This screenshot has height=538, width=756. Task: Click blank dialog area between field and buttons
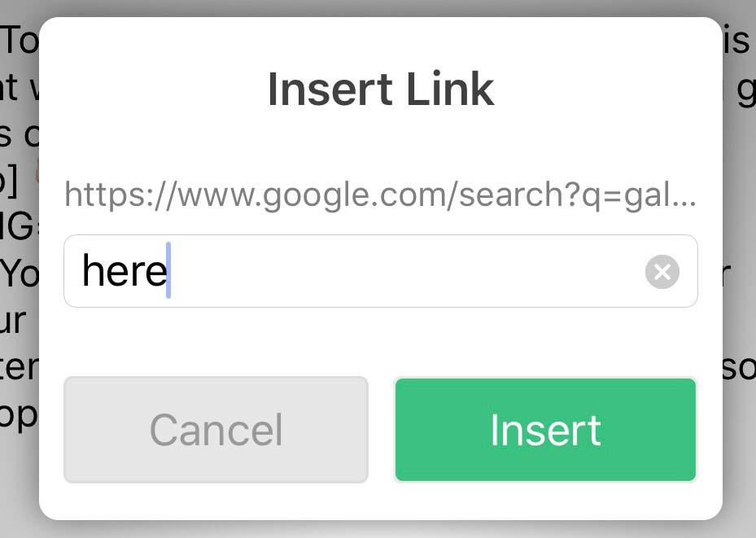[x=380, y=341]
